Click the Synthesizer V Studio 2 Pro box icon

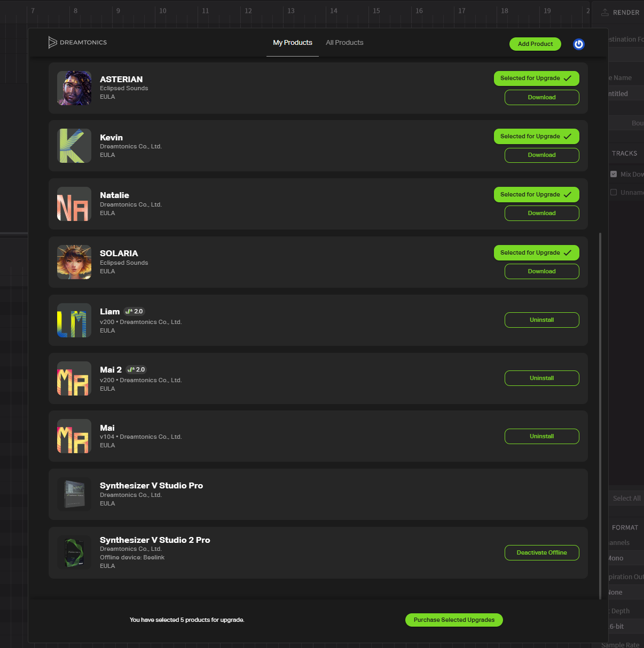coord(74,552)
